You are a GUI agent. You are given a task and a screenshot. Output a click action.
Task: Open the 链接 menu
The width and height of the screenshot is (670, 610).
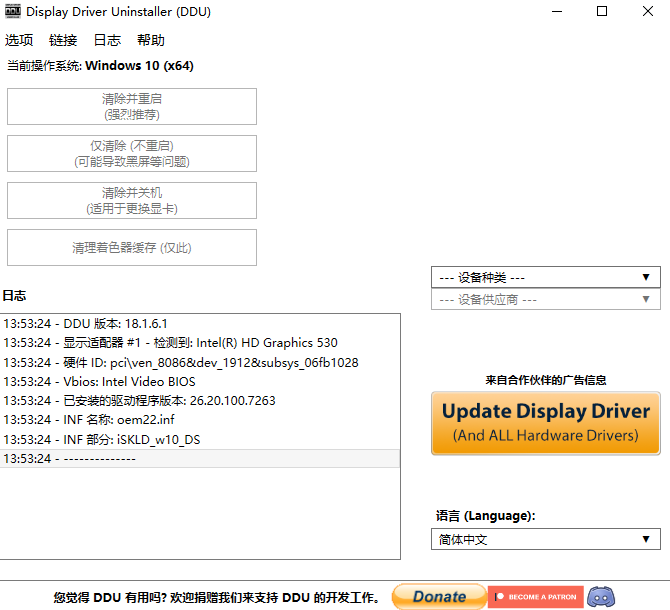[x=63, y=40]
